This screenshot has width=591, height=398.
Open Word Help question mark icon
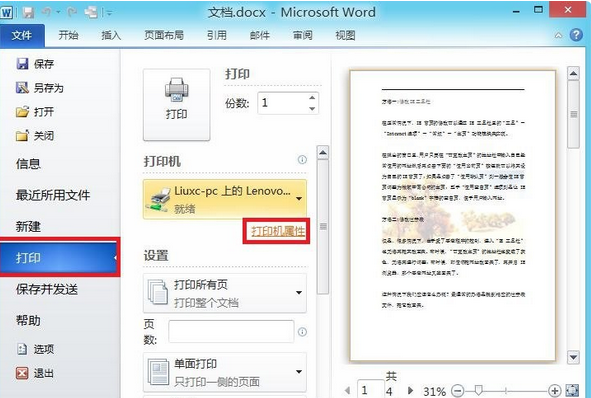pos(576,35)
